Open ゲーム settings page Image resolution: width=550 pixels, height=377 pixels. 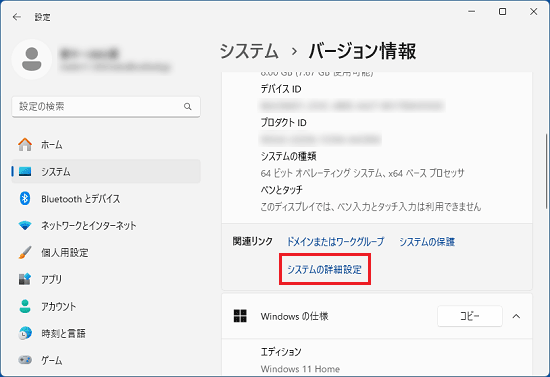pos(106,360)
